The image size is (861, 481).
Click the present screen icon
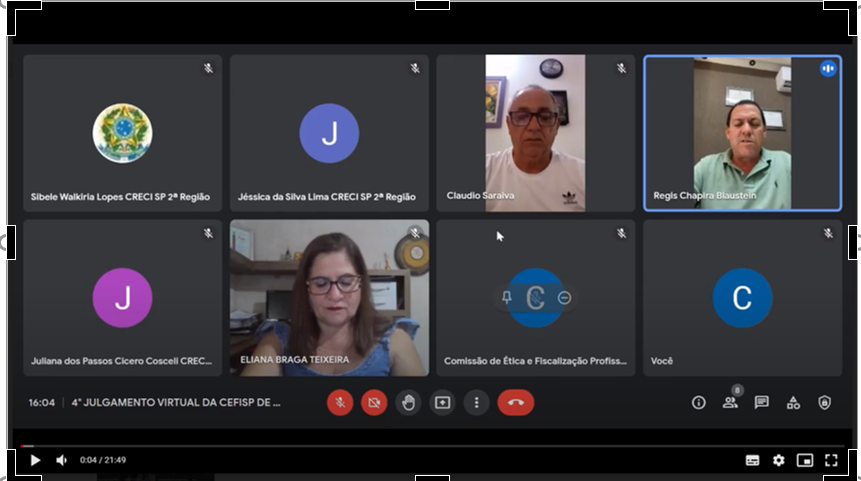pyautogui.click(x=442, y=402)
